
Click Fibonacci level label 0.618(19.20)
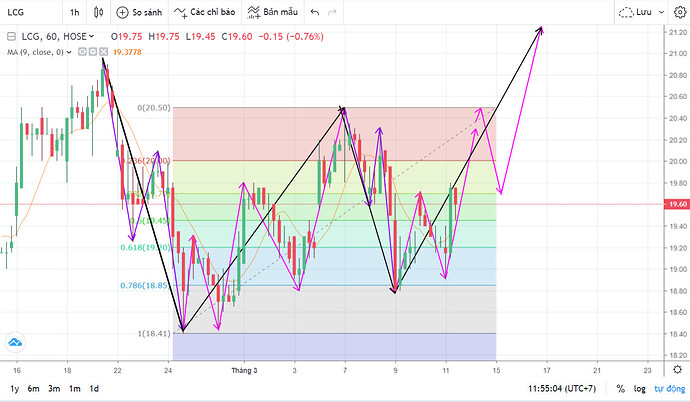pyautogui.click(x=145, y=248)
